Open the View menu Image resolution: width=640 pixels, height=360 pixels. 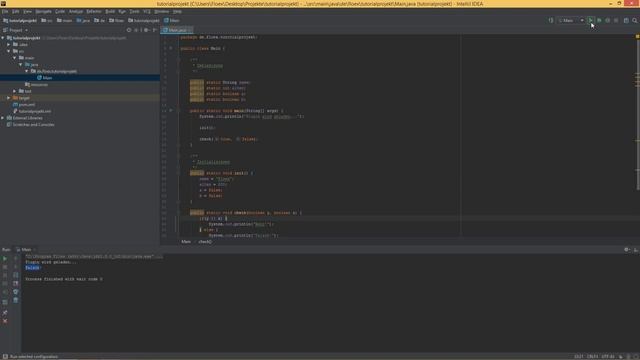coord(27,11)
